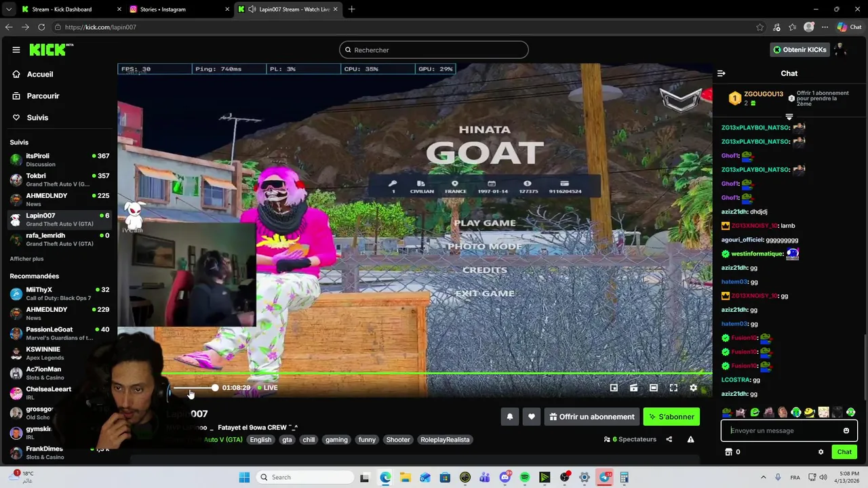Click the report warning triangle icon
Image resolution: width=868 pixels, height=488 pixels.
[x=690, y=439]
